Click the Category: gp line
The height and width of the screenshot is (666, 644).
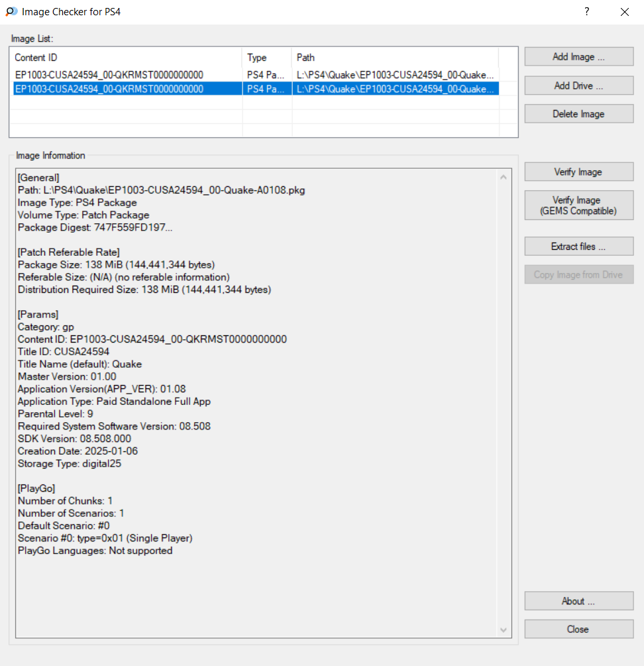46,327
